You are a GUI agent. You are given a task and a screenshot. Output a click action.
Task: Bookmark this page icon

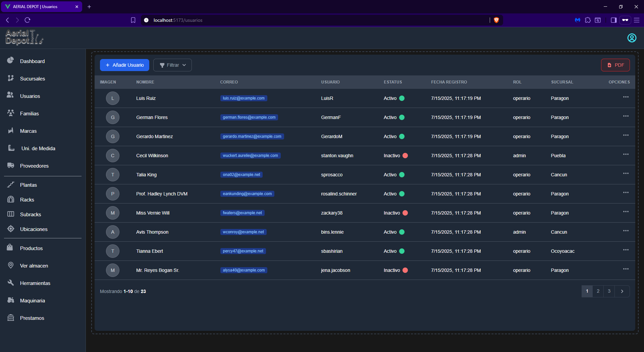pos(133,20)
